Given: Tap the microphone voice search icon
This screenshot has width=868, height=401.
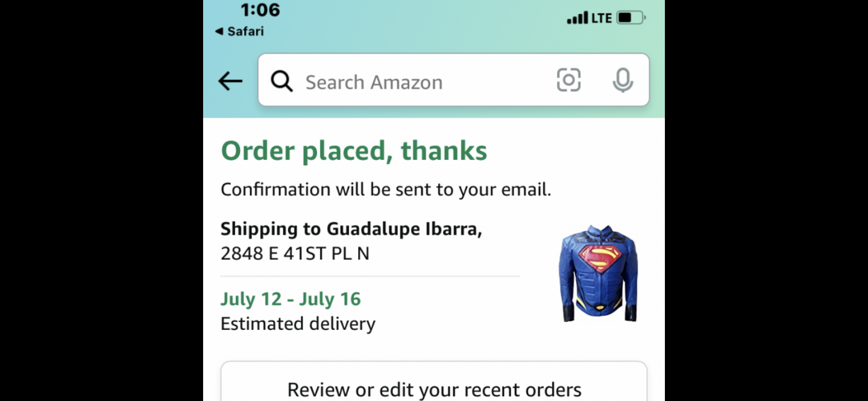Looking at the screenshot, I should point(623,80).
